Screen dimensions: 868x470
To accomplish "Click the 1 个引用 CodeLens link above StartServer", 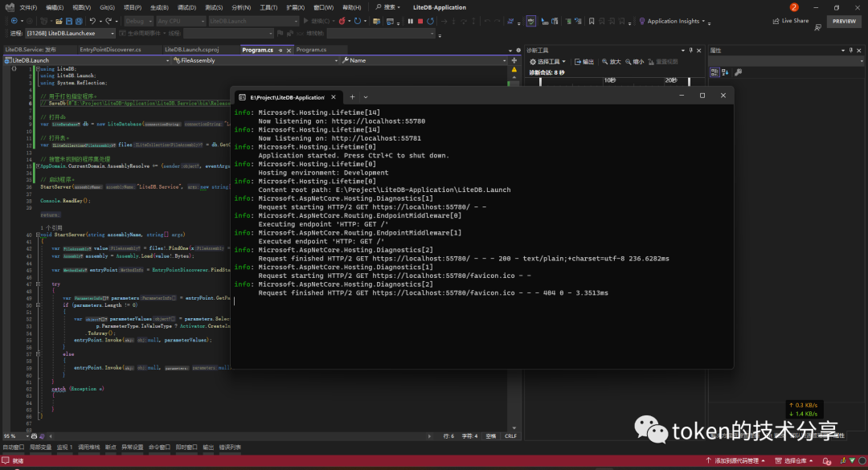I will pyautogui.click(x=51, y=227).
